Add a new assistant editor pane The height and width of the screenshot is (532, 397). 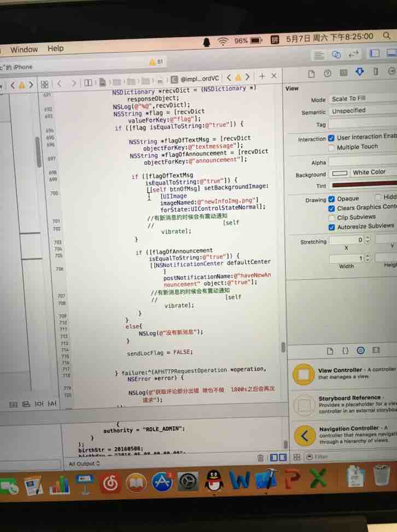pos(262,77)
